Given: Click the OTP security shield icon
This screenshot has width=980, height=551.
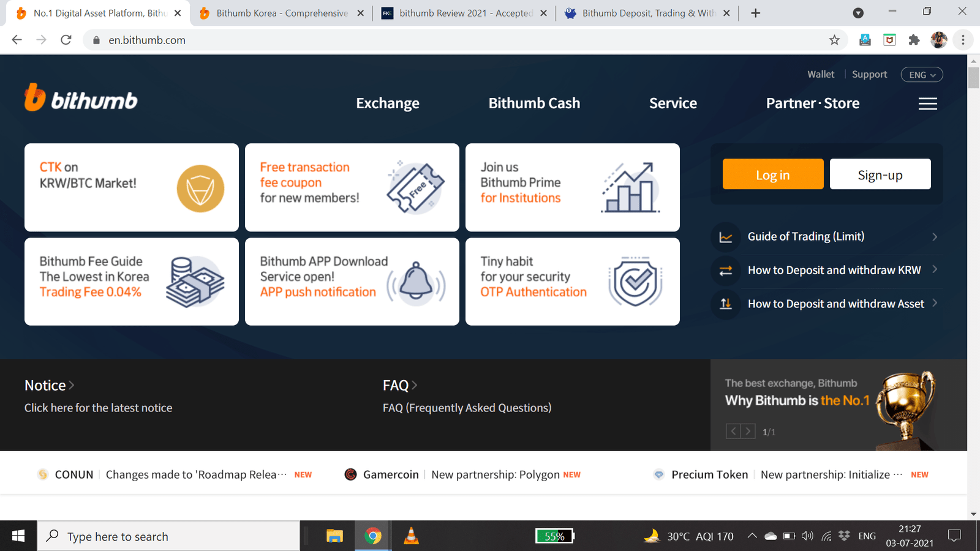Looking at the screenshot, I should pyautogui.click(x=636, y=282).
